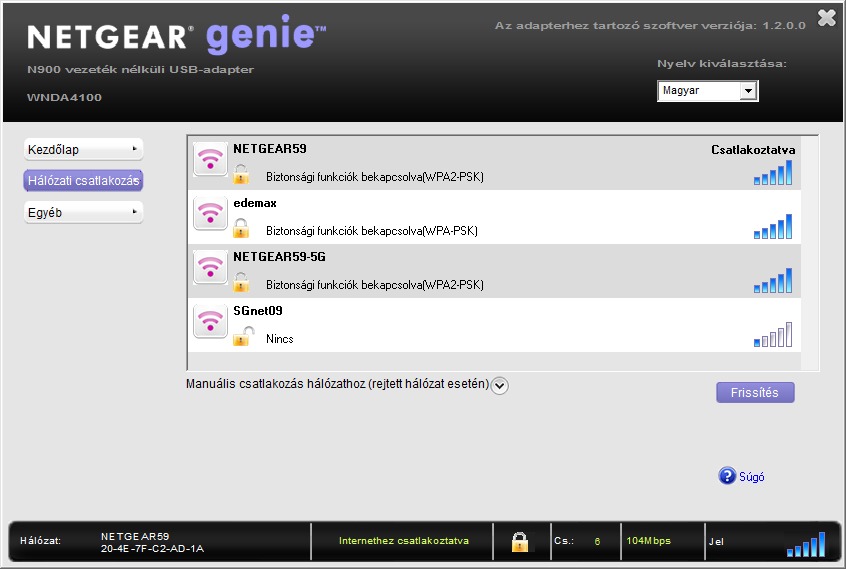Click the Internethez csatlakoztatva status text
Viewport: 846px width, 569px height.
click(x=404, y=541)
